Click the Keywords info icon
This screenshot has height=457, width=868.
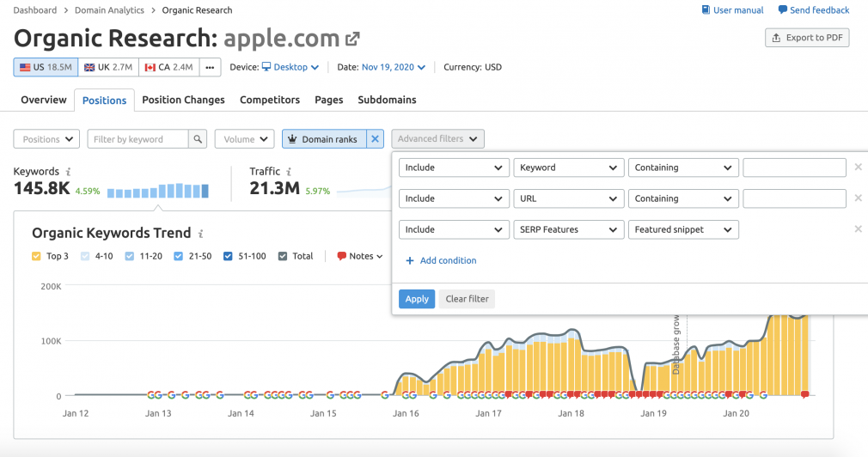point(68,172)
